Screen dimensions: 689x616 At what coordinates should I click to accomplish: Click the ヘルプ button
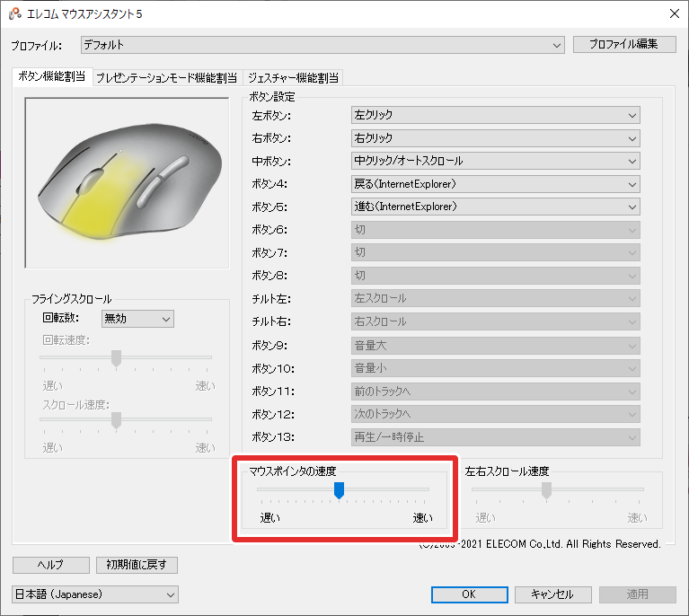[51, 565]
